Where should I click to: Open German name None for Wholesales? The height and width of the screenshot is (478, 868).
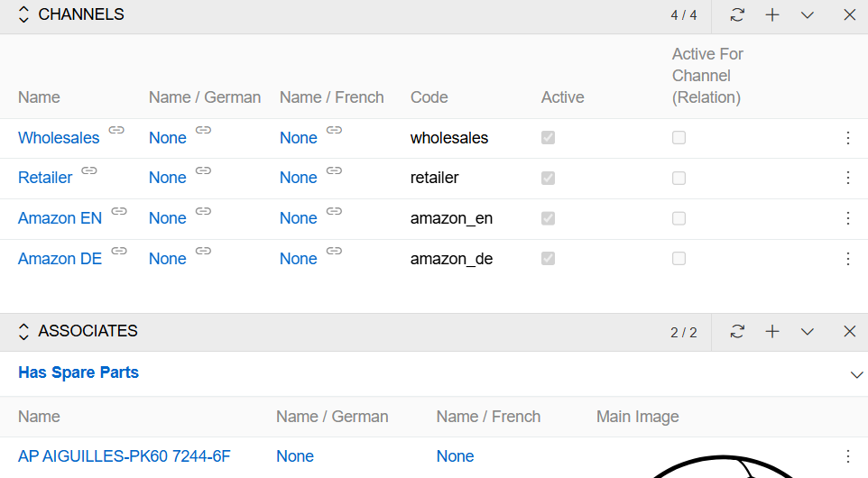[167, 138]
